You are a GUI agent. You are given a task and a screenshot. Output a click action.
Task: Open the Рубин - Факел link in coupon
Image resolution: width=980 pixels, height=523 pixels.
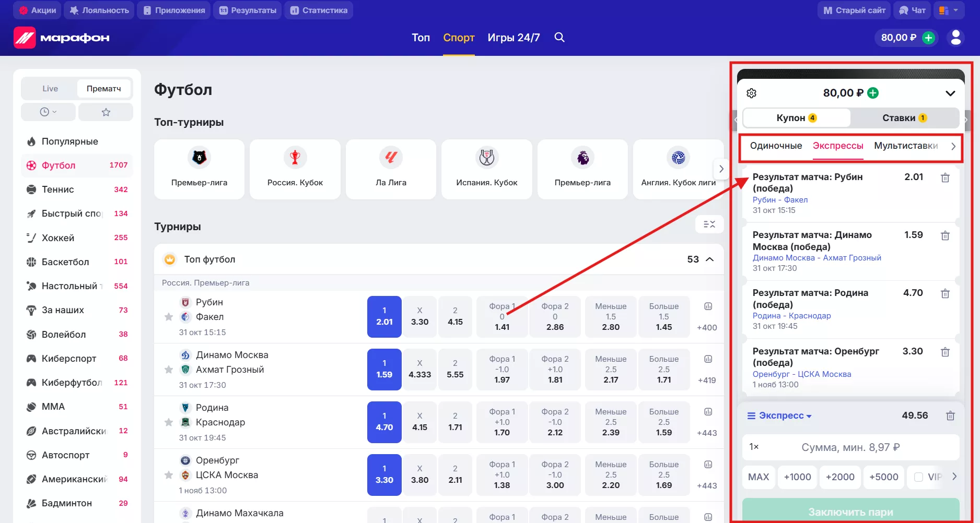click(780, 200)
